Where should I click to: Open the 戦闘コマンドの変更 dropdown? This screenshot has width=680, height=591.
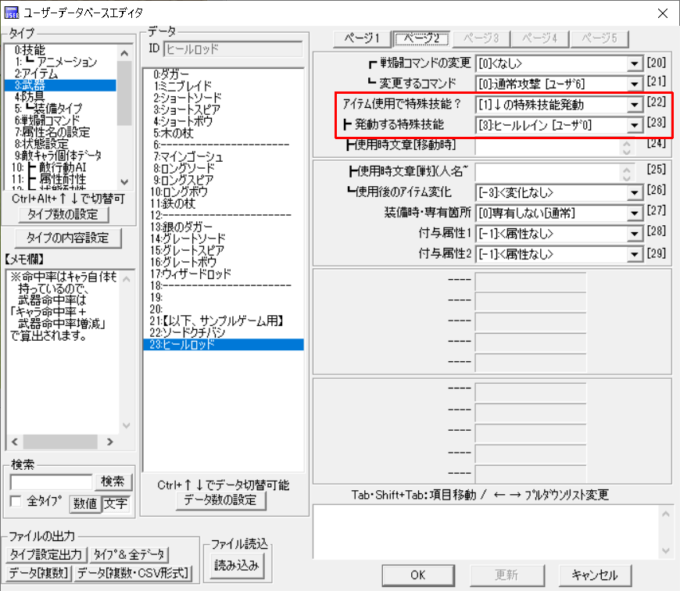coord(634,64)
